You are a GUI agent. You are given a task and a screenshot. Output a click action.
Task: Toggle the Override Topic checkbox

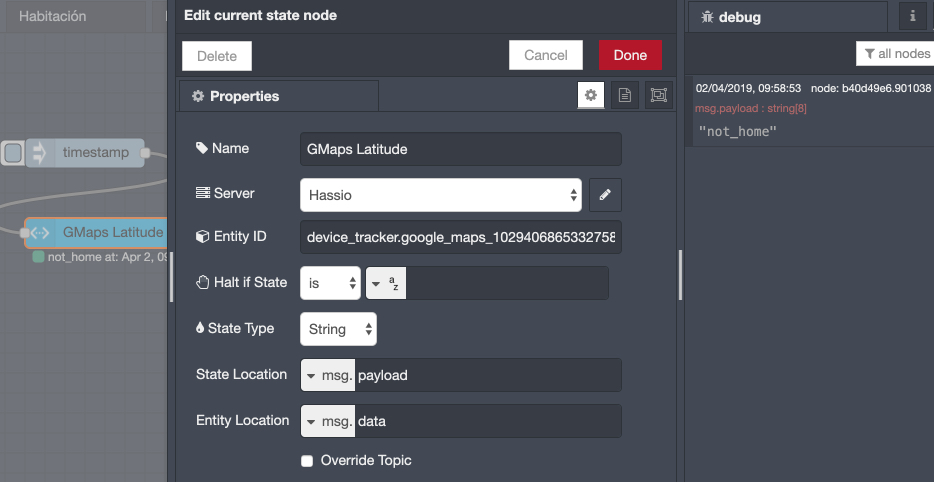point(307,461)
